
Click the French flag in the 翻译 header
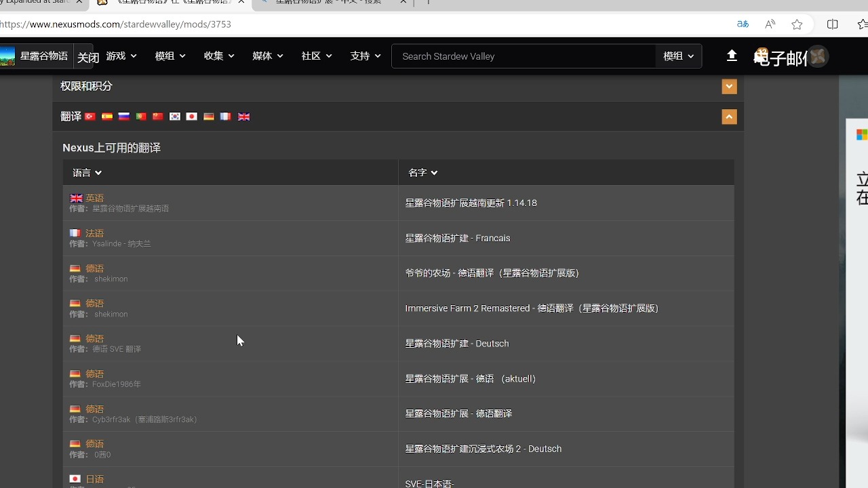pos(225,117)
